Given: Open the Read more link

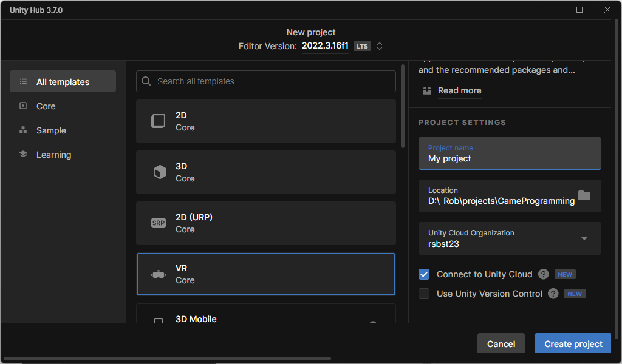Looking at the screenshot, I should pos(459,91).
